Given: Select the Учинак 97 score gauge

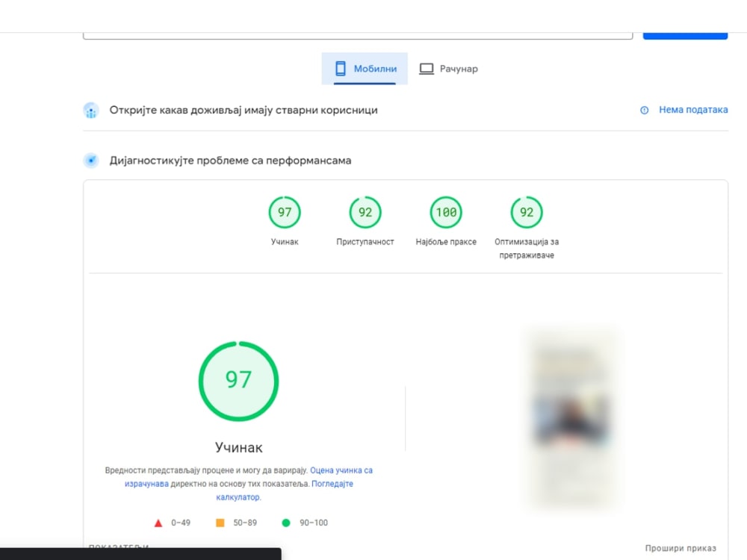Looking at the screenshot, I should coord(285,212).
